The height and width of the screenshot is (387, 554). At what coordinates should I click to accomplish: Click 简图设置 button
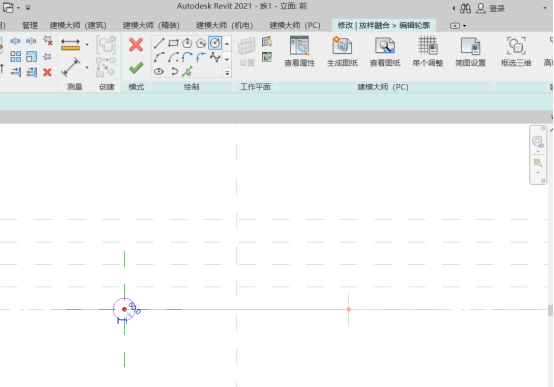[470, 52]
